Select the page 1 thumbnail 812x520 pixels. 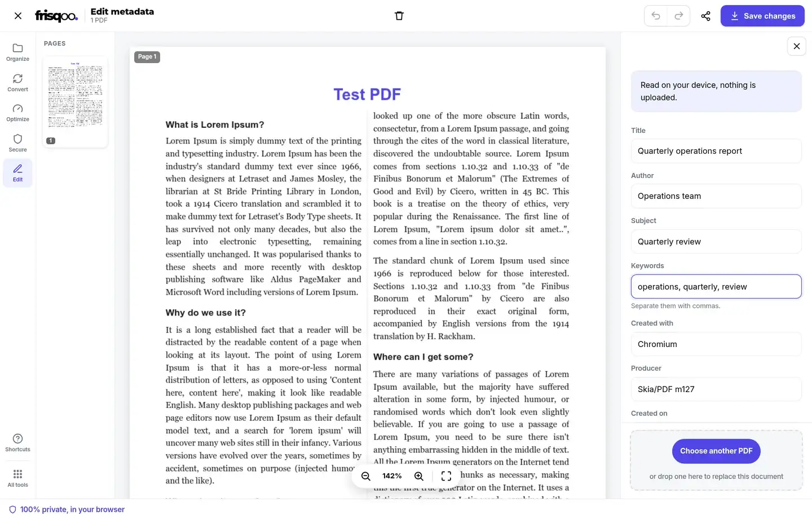75,101
